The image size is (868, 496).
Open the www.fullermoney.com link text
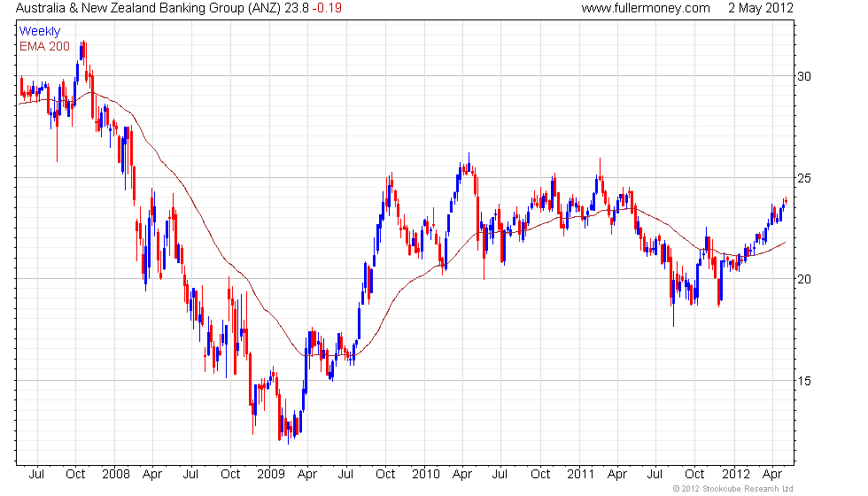click(x=646, y=8)
